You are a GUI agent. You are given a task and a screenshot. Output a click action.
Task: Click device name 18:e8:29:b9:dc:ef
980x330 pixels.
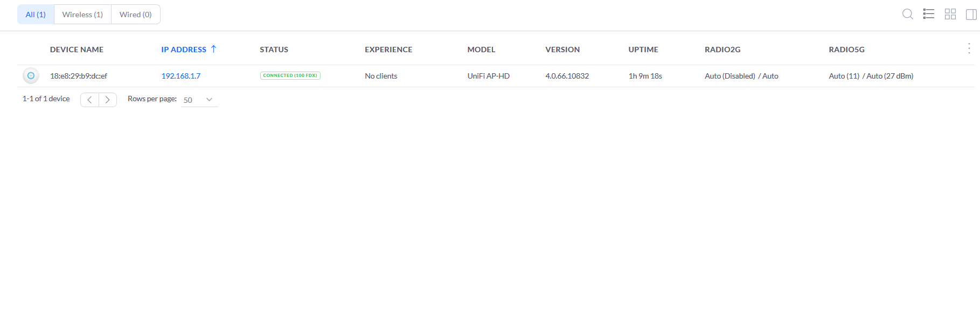tap(79, 76)
